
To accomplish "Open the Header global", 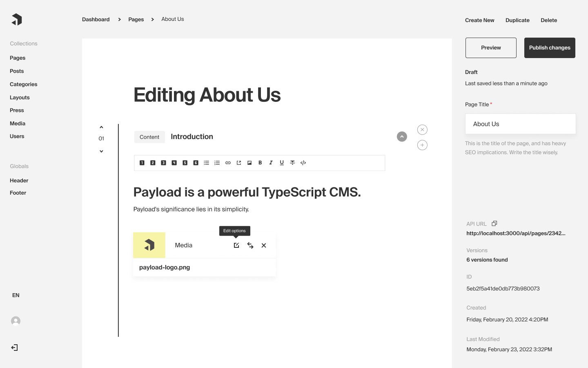I will coord(19,180).
